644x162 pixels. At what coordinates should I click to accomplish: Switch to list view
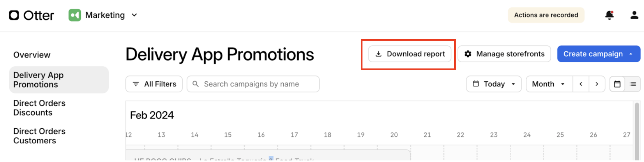[x=633, y=84]
